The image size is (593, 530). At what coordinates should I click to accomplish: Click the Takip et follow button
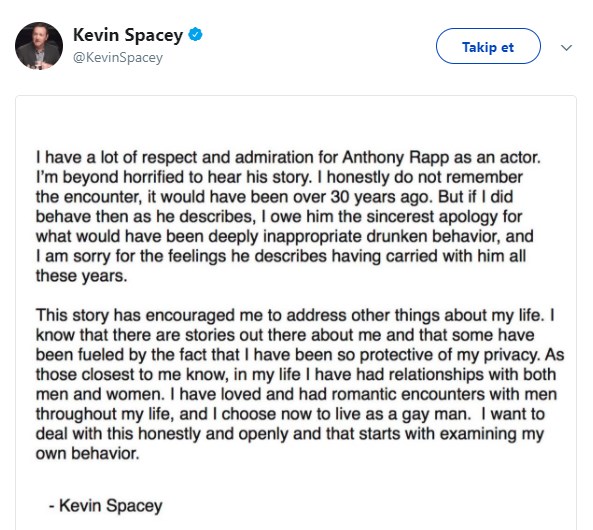point(488,46)
